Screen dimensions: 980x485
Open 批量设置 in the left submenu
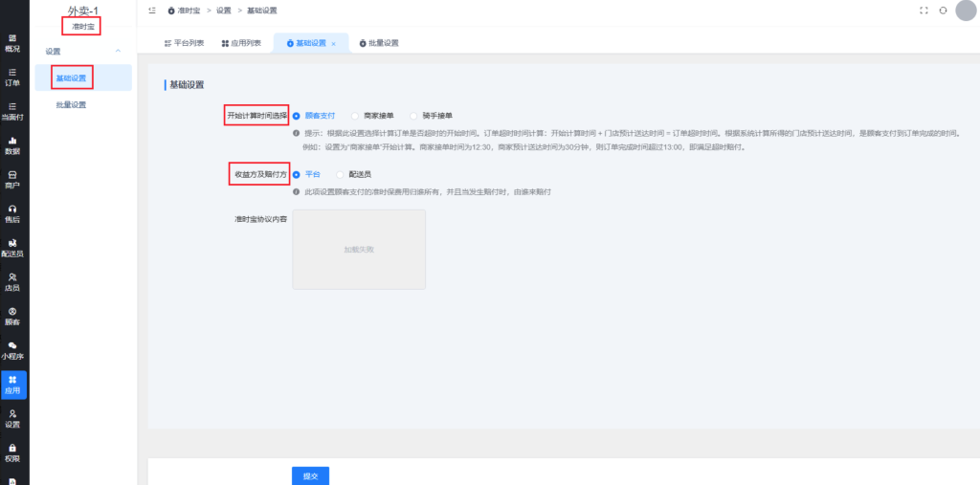tap(71, 104)
